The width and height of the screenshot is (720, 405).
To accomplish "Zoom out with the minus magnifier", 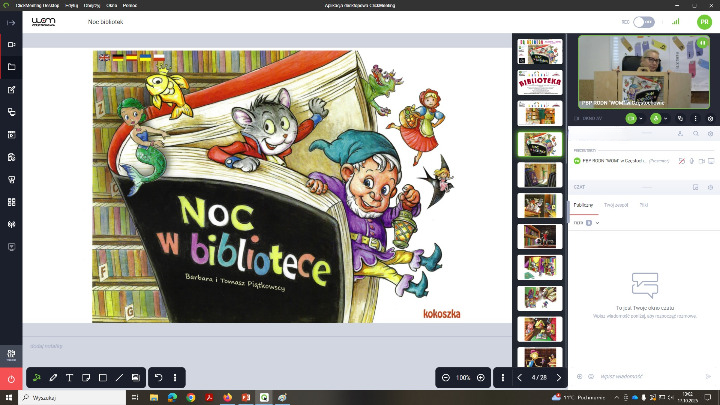I will (x=445, y=378).
